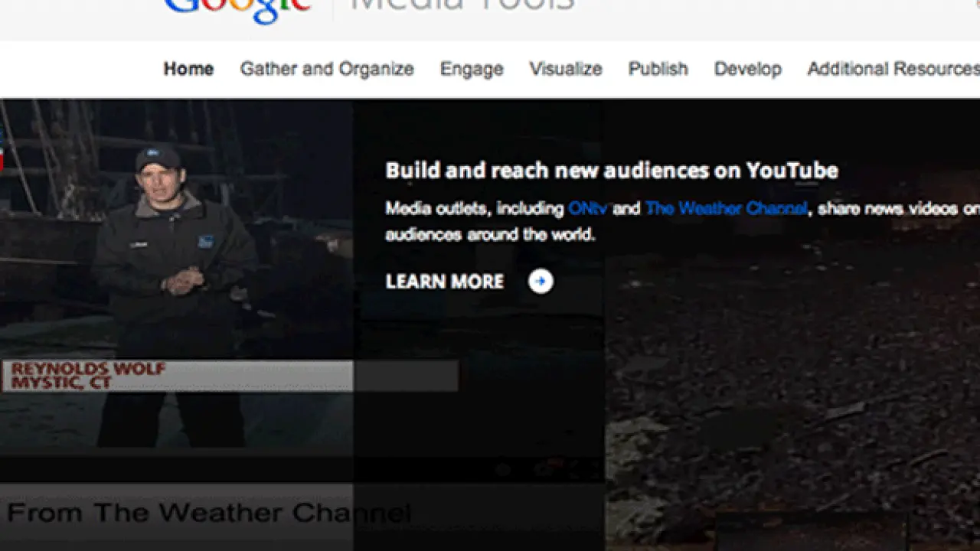980x551 pixels.
Task: Open the Home tab
Action: (188, 69)
